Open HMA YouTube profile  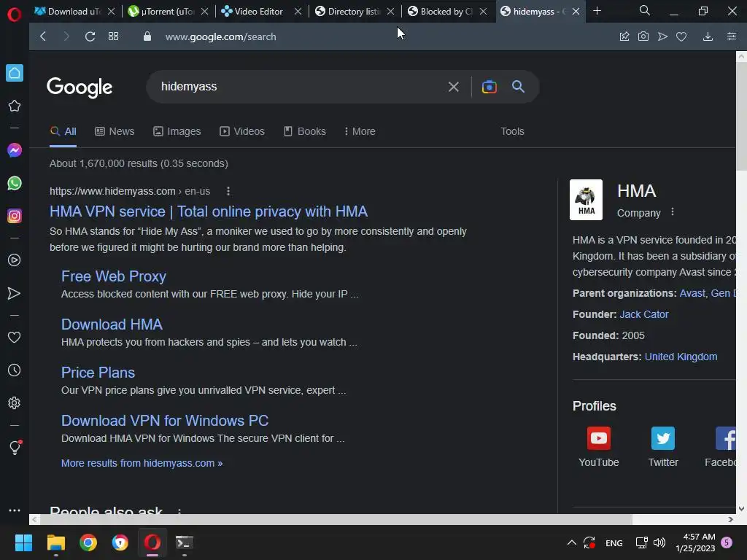point(599,447)
